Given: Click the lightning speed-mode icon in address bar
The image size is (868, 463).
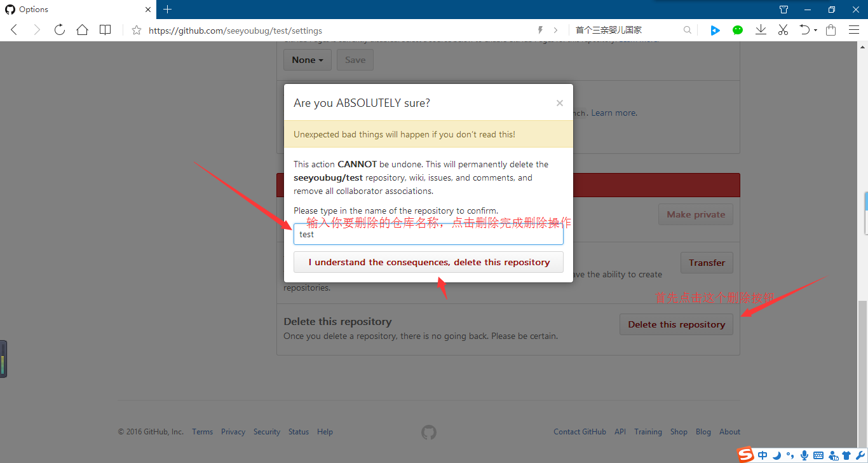Looking at the screenshot, I should pos(541,30).
